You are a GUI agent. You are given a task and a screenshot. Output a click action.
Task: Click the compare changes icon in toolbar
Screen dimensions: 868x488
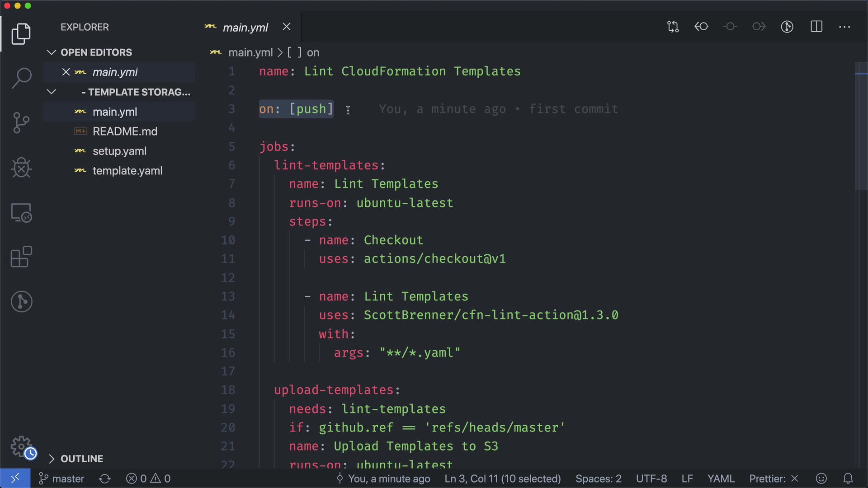tap(673, 27)
